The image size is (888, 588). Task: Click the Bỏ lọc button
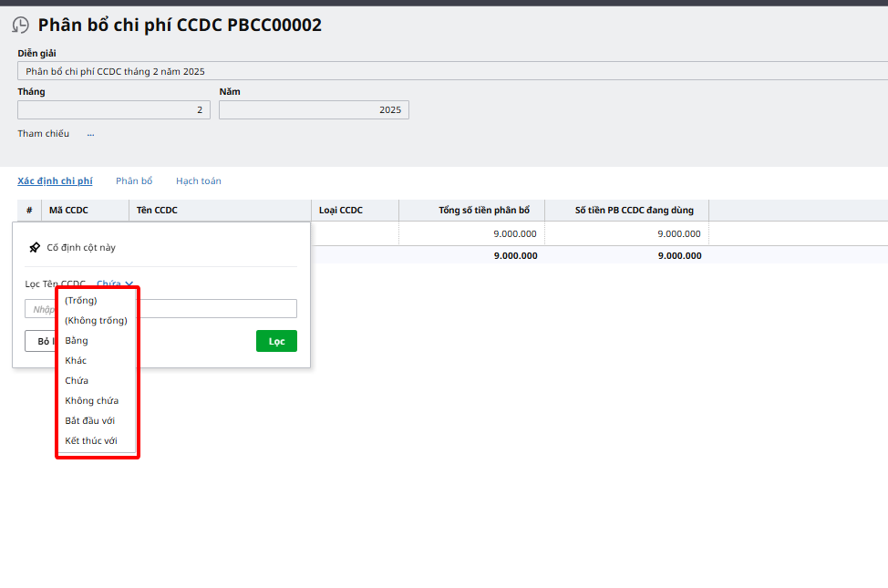(x=40, y=341)
